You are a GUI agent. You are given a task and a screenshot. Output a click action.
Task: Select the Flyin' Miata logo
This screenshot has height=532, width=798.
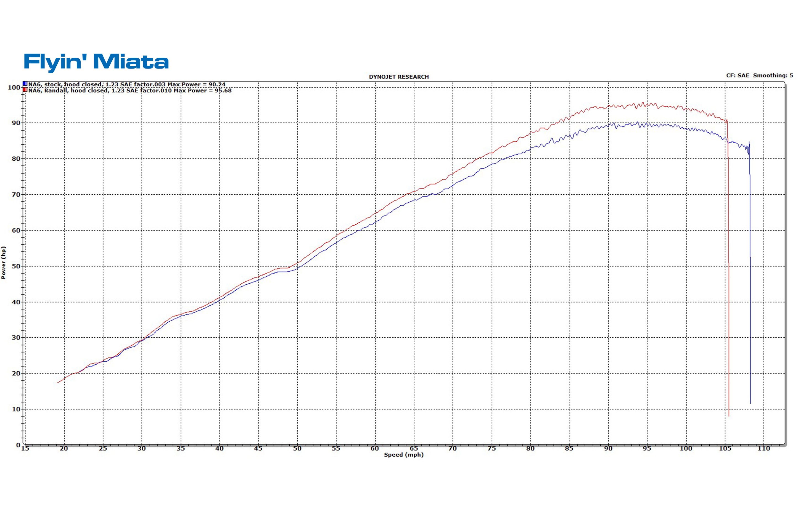[96, 61]
